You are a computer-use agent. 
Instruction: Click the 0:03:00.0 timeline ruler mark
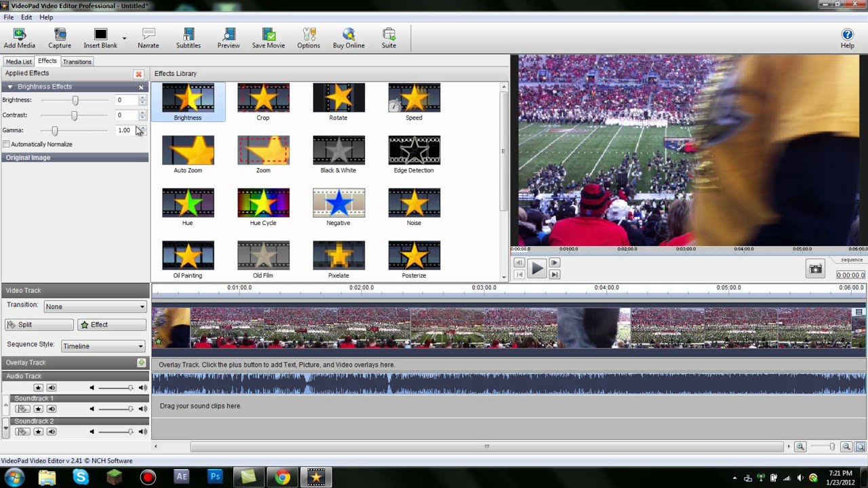click(484, 287)
